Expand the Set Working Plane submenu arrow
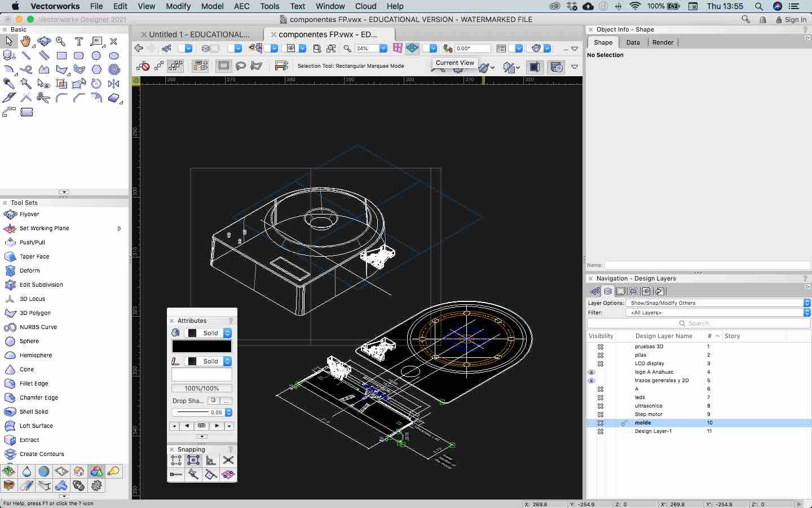Viewport: 812px width, 508px height. [x=119, y=229]
